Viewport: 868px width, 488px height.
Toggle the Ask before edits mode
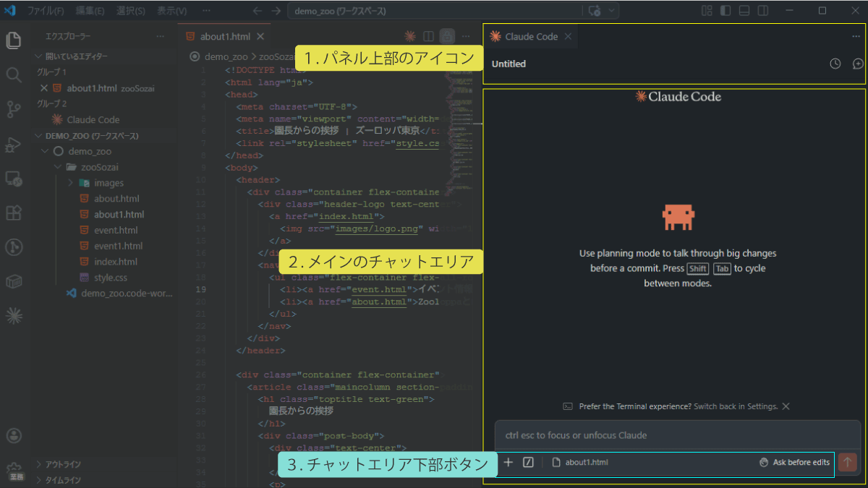coord(795,463)
